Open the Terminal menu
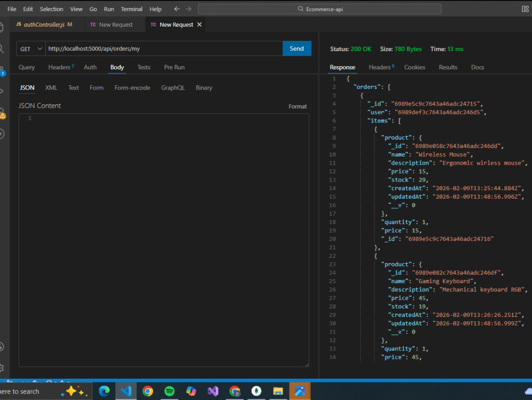Viewport: 532px width, 400px height. (x=131, y=9)
